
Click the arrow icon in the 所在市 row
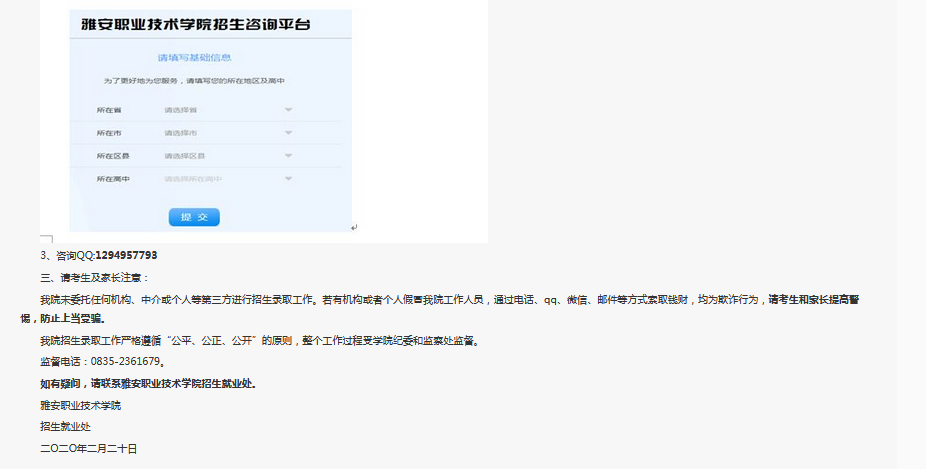[288, 133]
